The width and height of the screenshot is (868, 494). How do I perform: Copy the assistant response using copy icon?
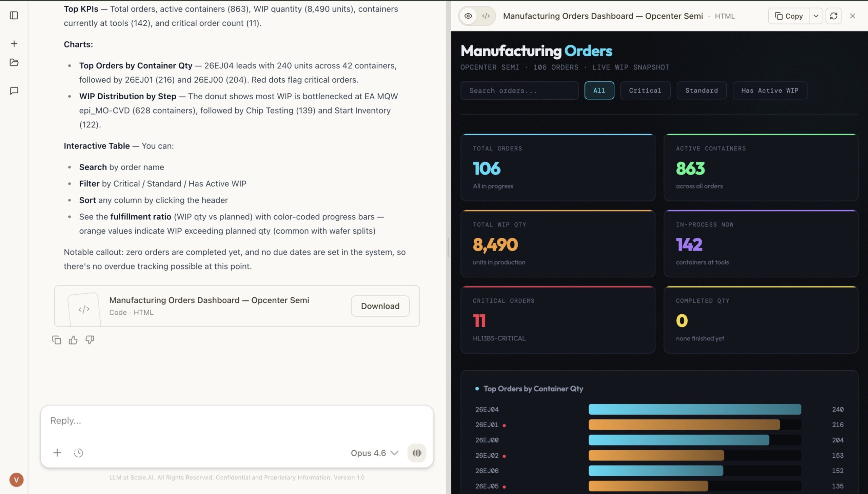coord(56,340)
